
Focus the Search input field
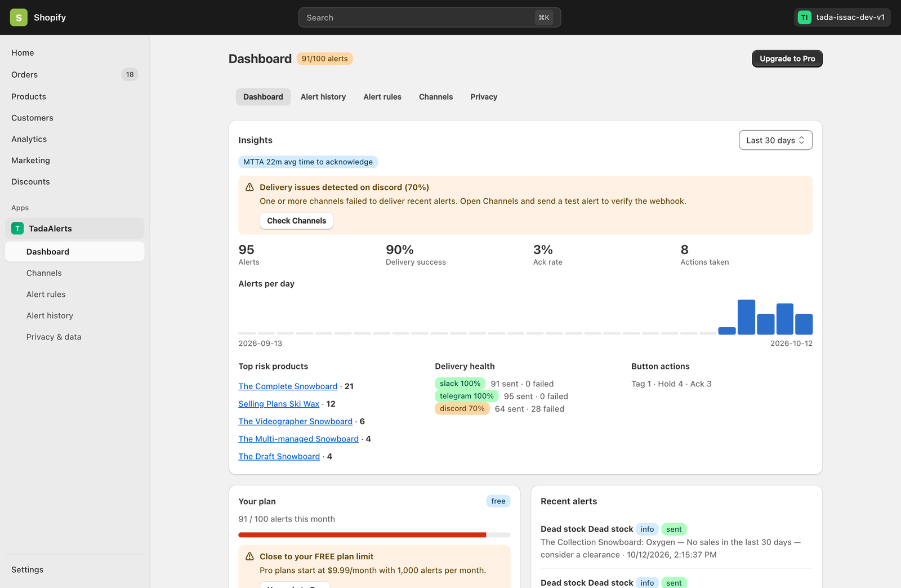click(430, 17)
